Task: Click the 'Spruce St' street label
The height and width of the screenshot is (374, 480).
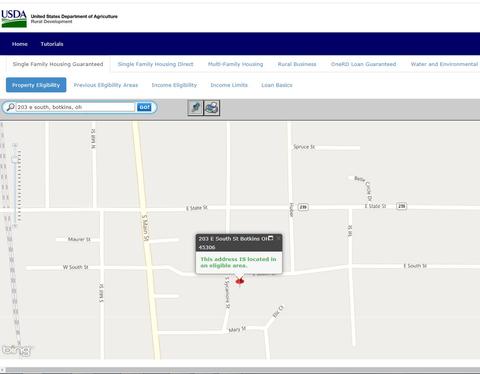Action: [304, 147]
